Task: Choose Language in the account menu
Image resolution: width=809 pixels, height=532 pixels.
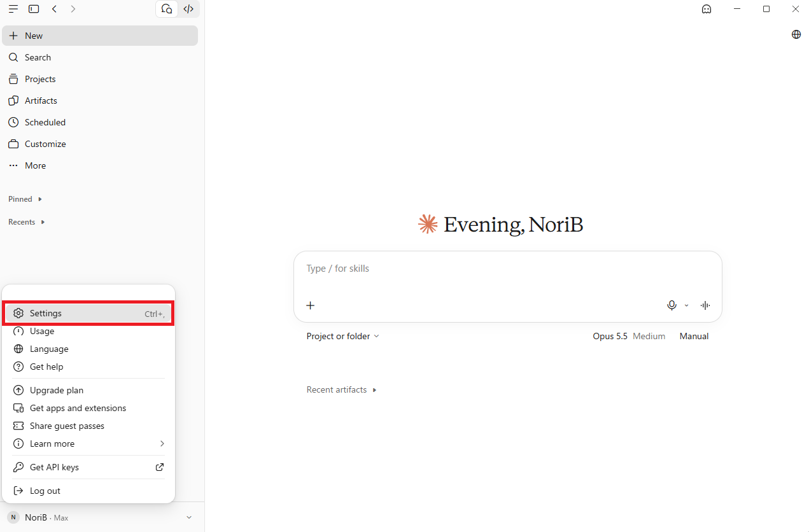Action: click(x=88, y=349)
